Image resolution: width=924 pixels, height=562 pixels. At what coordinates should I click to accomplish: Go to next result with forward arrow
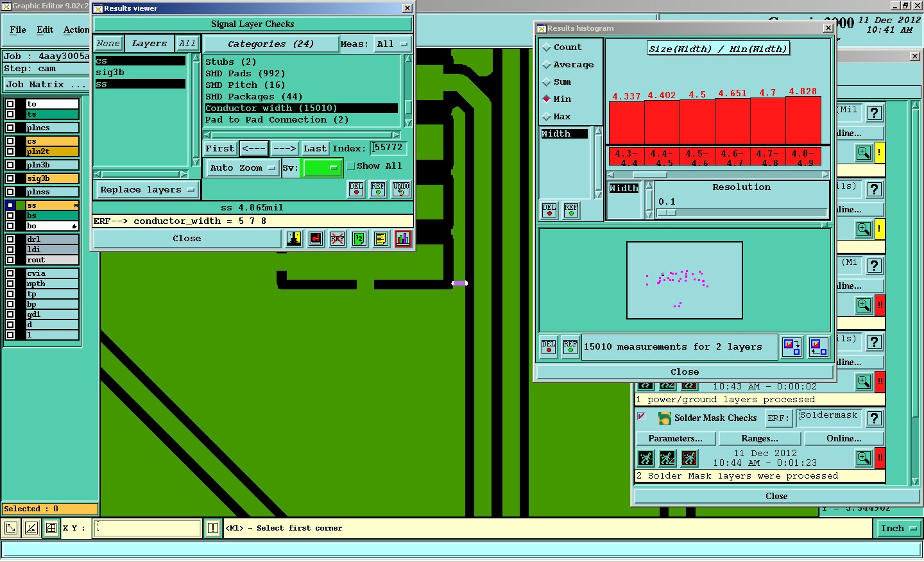click(x=284, y=149)
